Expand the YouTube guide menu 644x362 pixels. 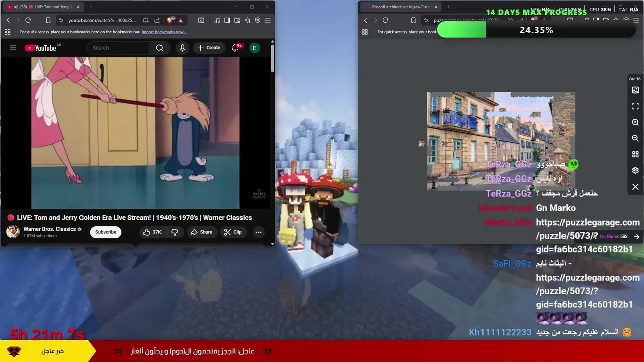coord(13,48)
